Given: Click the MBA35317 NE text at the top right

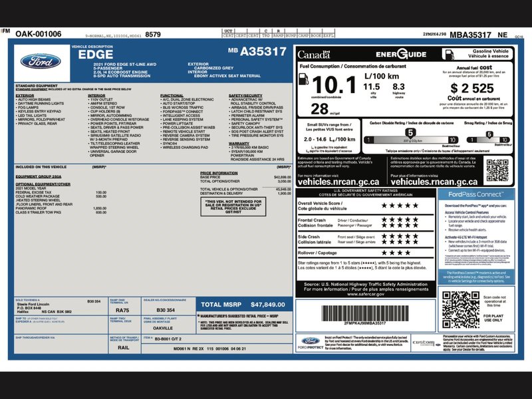Looking at the screenshot, I should [478, 35].
